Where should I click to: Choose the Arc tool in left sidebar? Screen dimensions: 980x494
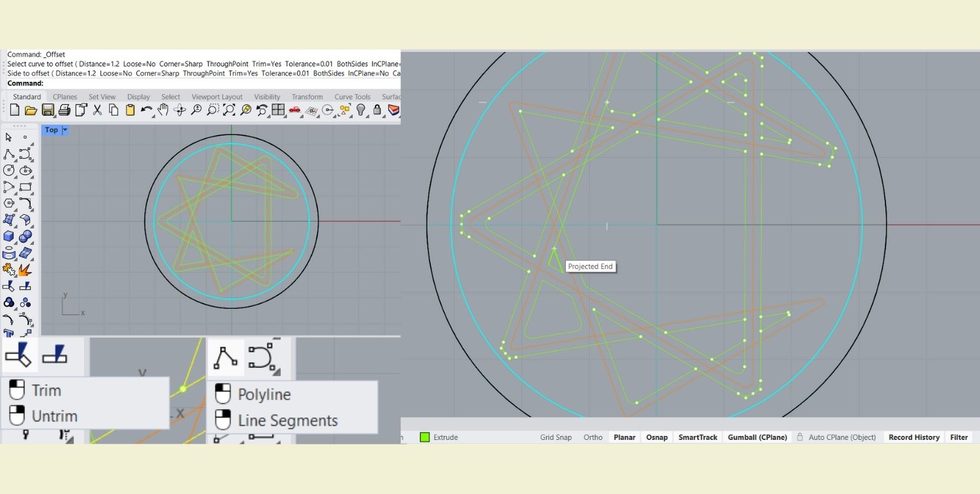pyautogui.click(x=8, y=187)
